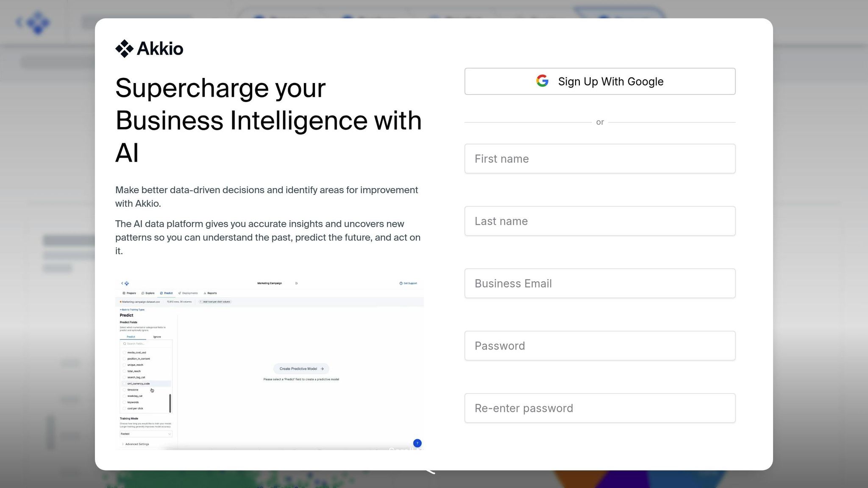This screenshot has width=868, height=488.
Task: Click the blurred Akkio logo behind the dialog
Action: coord(37,22)
